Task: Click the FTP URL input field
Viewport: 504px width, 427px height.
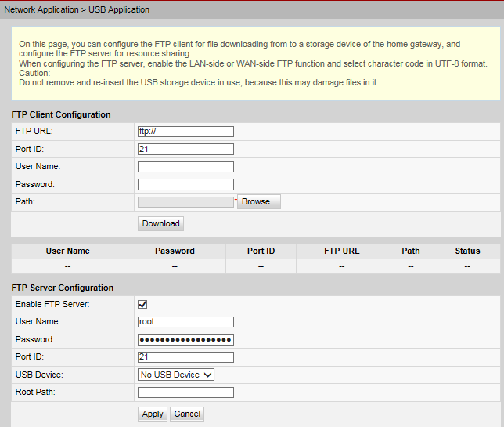Action: click(x=185, y=131)
